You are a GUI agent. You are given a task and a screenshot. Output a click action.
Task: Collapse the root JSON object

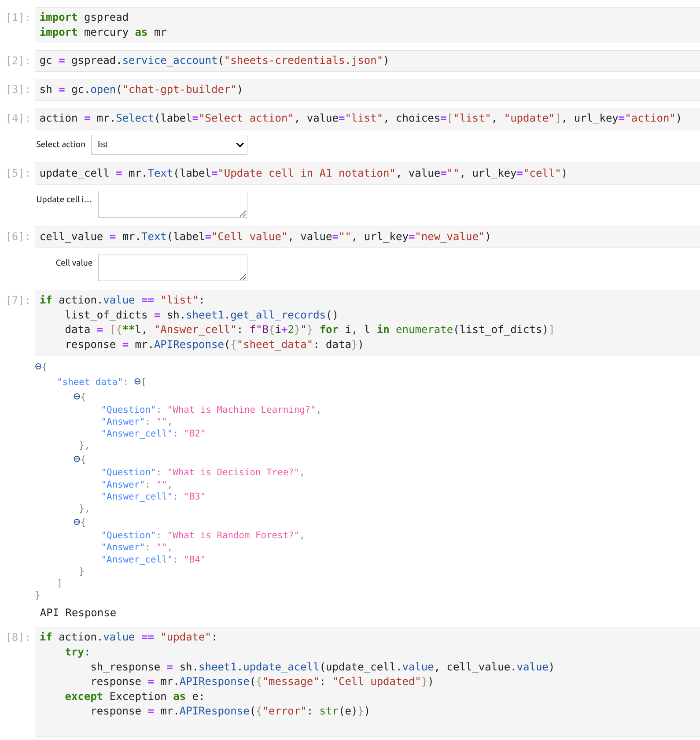click(x=38, y=366)
